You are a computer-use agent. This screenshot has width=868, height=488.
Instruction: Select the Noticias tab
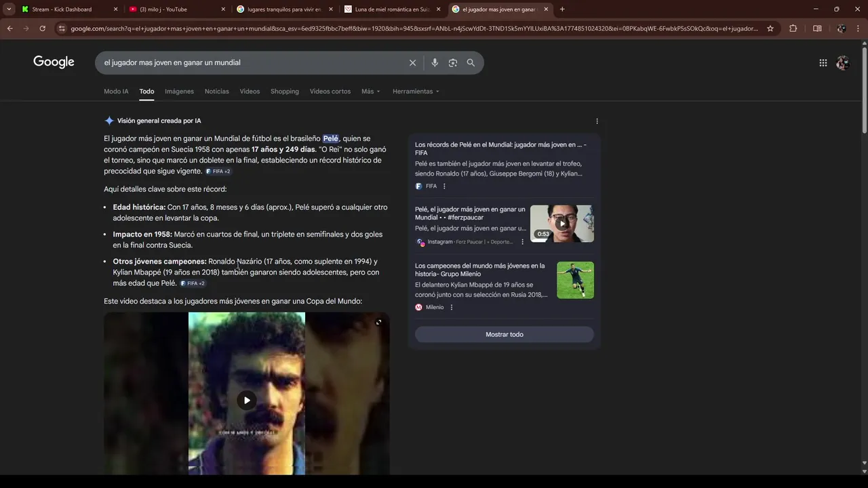pyautogui.click(x=217, y=91)
